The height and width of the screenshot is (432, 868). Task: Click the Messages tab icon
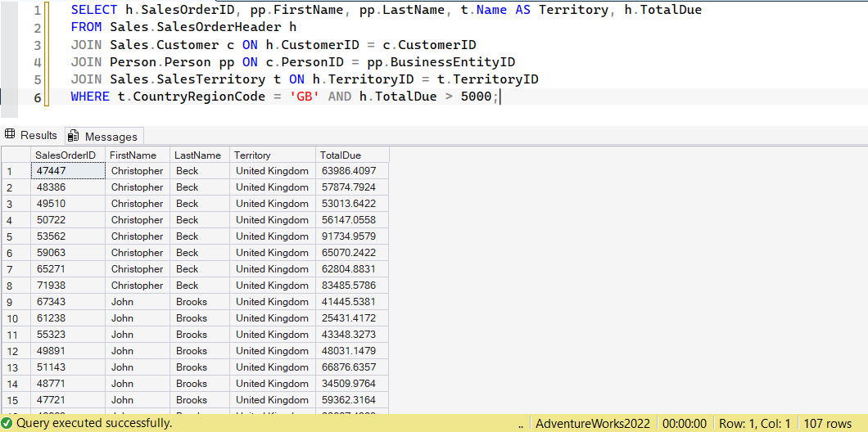[x=74, y=136]
